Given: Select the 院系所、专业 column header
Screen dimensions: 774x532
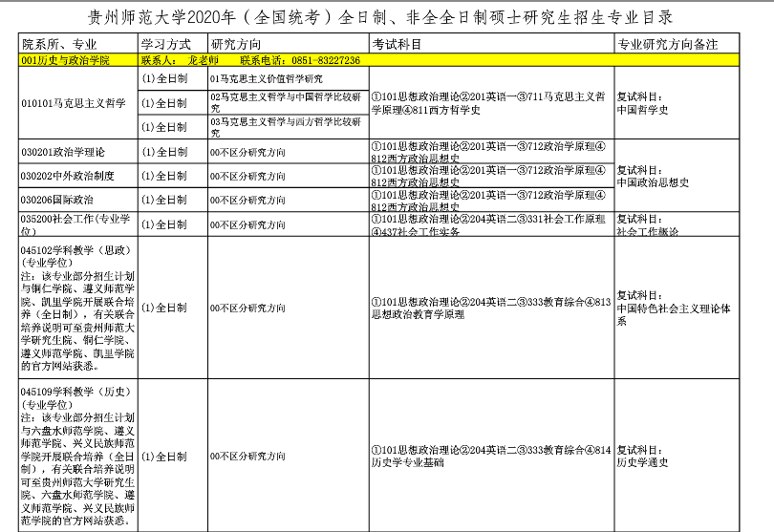Looking at the screenshot, I should pos(57,45).
